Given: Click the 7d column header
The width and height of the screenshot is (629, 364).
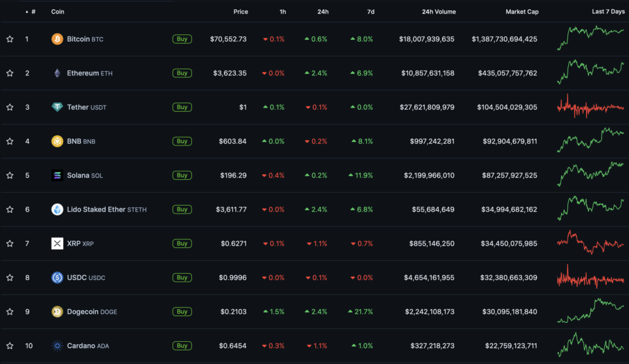Looking at the screenshot, I should click(x=370, y=12).
